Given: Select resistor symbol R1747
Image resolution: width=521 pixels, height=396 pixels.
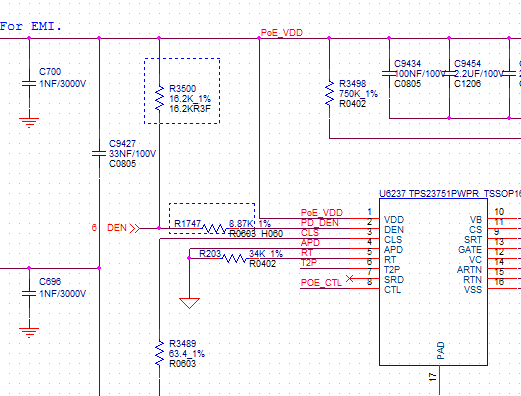Looking at the screenshot, I should 214,229.
